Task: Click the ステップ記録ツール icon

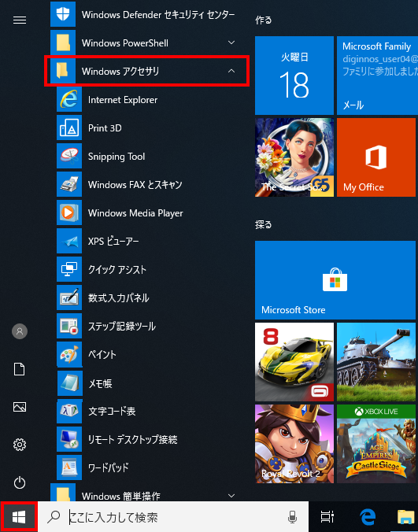Action: (x=69, y=326)
